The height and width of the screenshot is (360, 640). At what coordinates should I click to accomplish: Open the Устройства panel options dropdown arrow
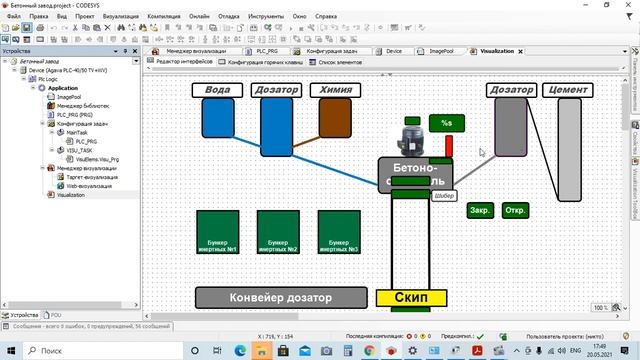pos(116,51)
